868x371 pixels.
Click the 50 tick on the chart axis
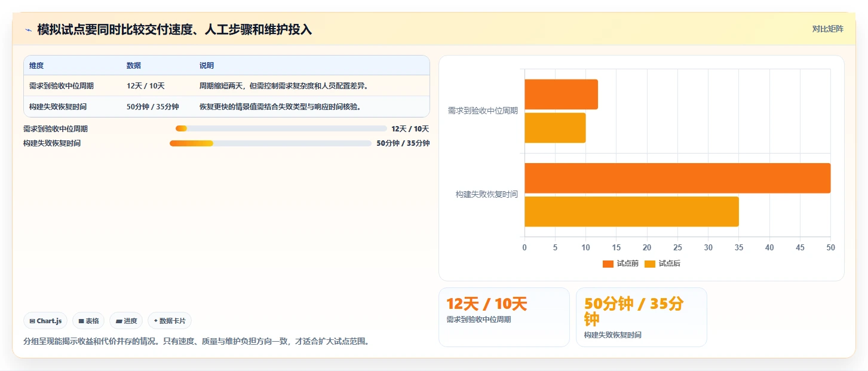[x=830, y=247]
